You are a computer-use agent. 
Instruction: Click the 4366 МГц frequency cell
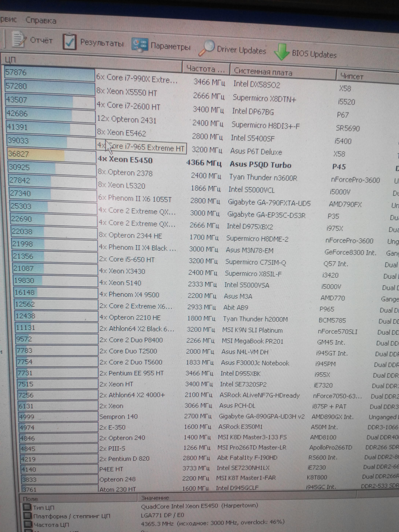pyautogui.click(x=204, y=163)
